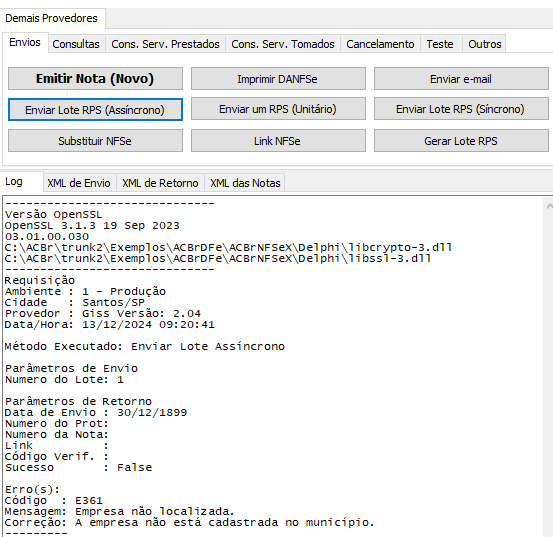Click 'Parâmetros de Envio' heading
The image size is (553, 537).
tap(71, 368)
